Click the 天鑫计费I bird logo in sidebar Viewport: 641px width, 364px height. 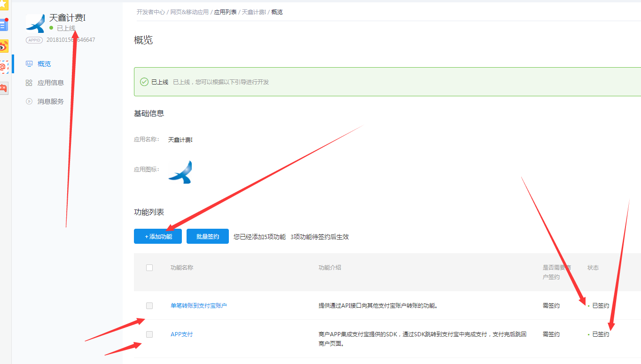(35, 23)
